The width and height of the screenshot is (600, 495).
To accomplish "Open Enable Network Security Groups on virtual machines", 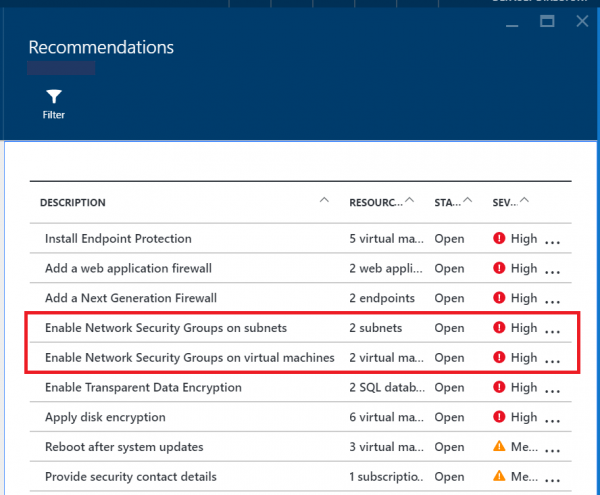I will (x=189, y=357).
